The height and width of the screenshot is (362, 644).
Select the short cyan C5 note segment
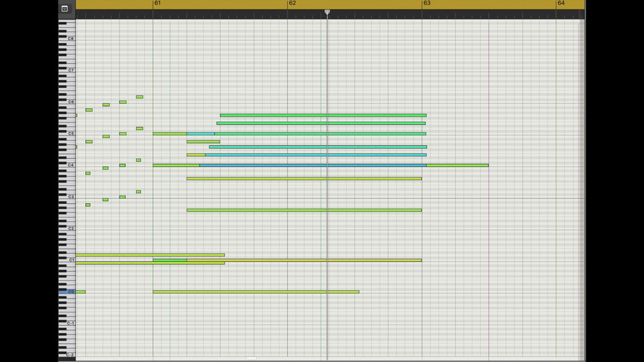pyautogui.click(x=201, y=134)
